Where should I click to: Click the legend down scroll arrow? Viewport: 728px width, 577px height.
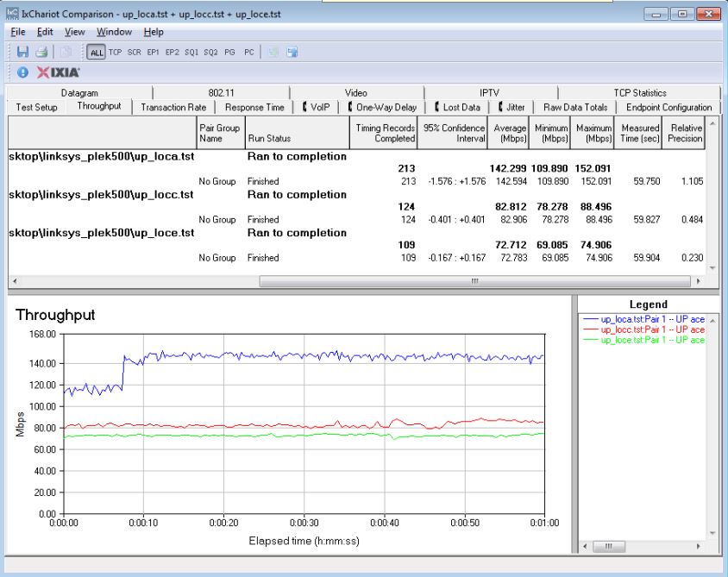[712, 533]
